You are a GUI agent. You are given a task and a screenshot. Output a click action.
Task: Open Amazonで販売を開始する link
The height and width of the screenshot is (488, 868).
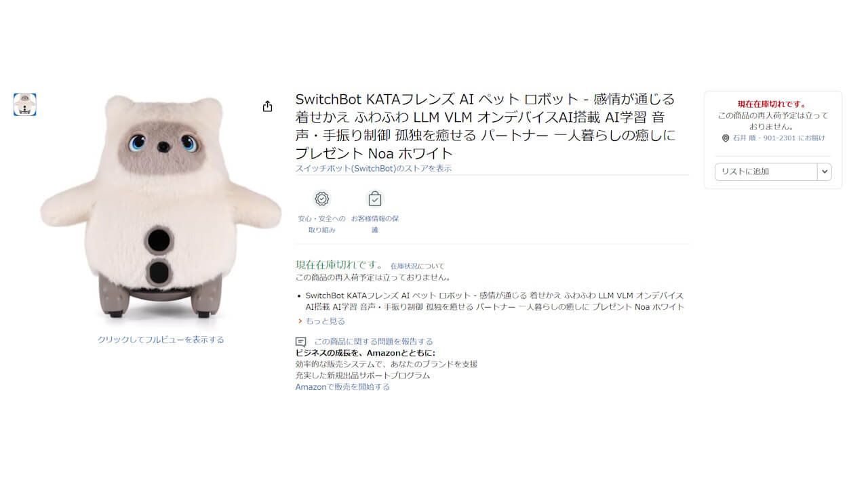click(342, 387)
